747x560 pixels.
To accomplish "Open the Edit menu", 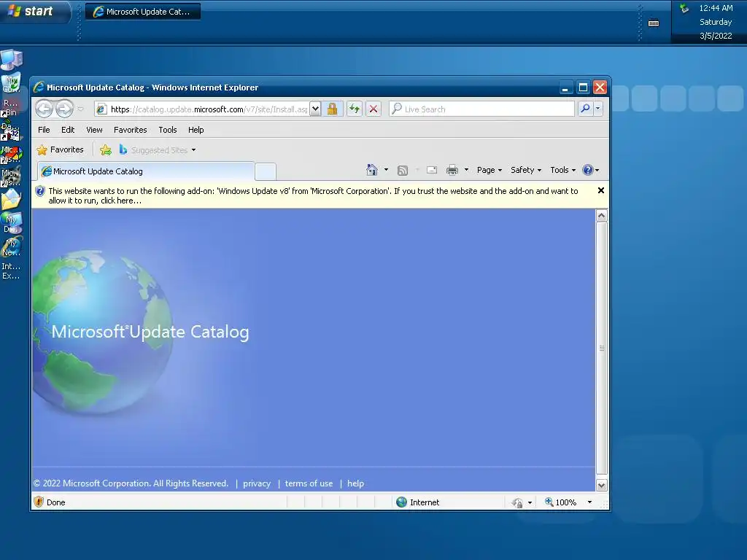I will (68, 130).
